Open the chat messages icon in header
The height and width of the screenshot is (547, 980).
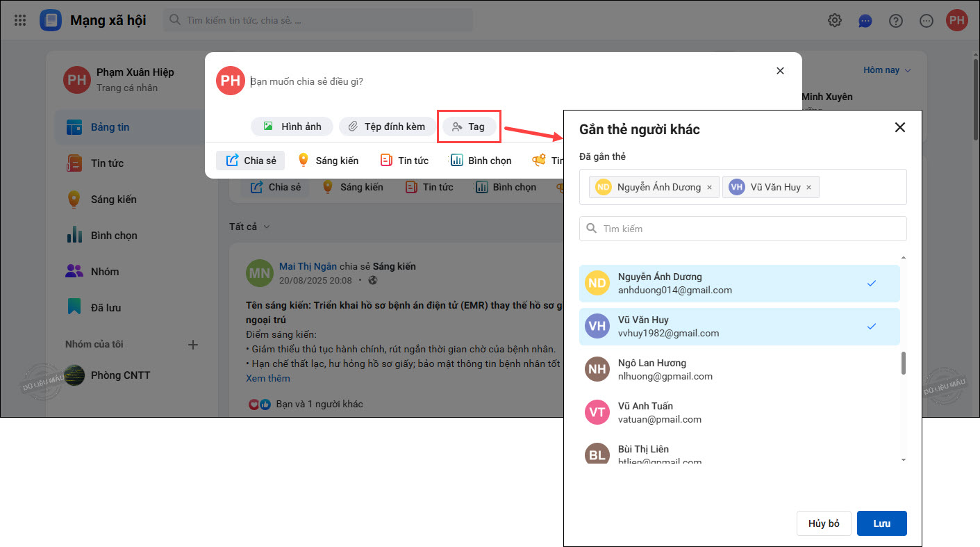click(865, 20)
